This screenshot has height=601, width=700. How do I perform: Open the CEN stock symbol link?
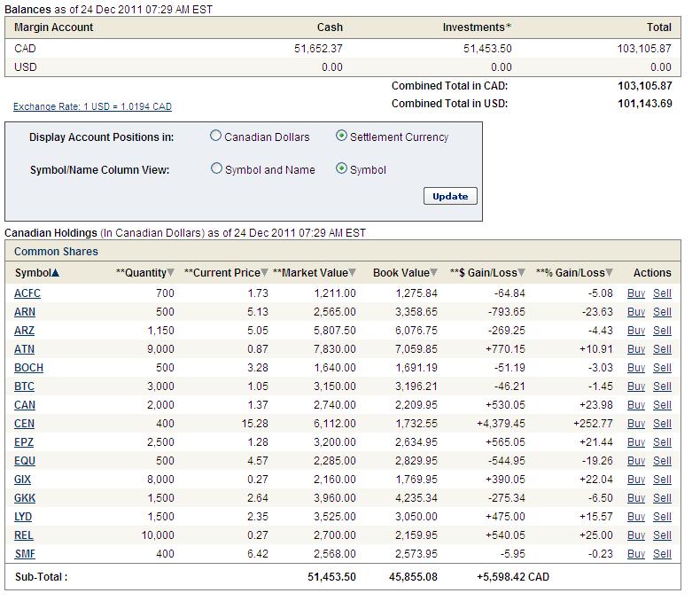tap(25, 424)
